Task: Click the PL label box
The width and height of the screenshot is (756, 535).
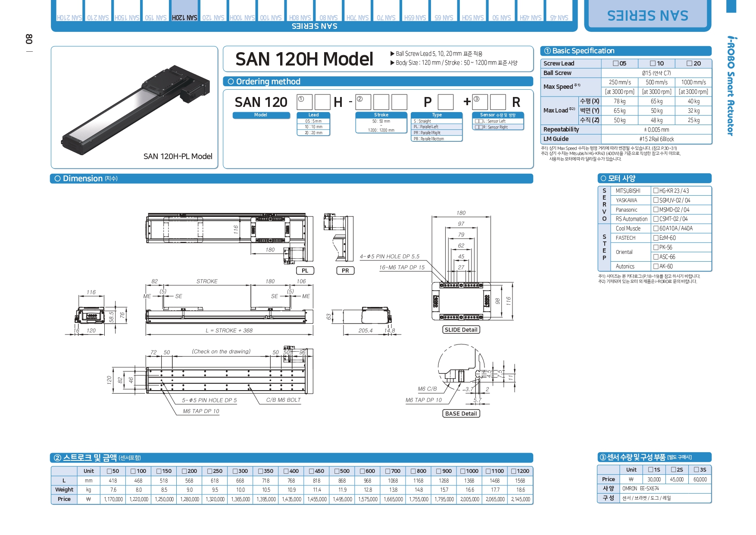Action: pyautogui.click(x=305, y=271)
